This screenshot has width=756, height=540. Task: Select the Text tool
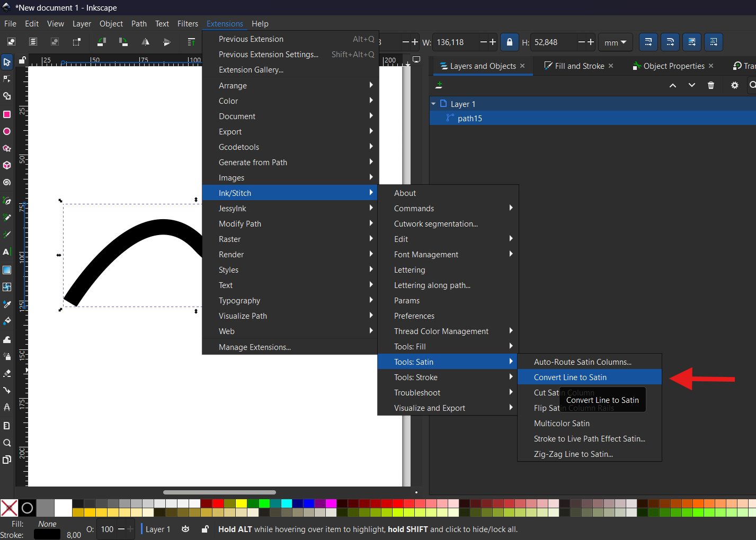pos(7,252)
